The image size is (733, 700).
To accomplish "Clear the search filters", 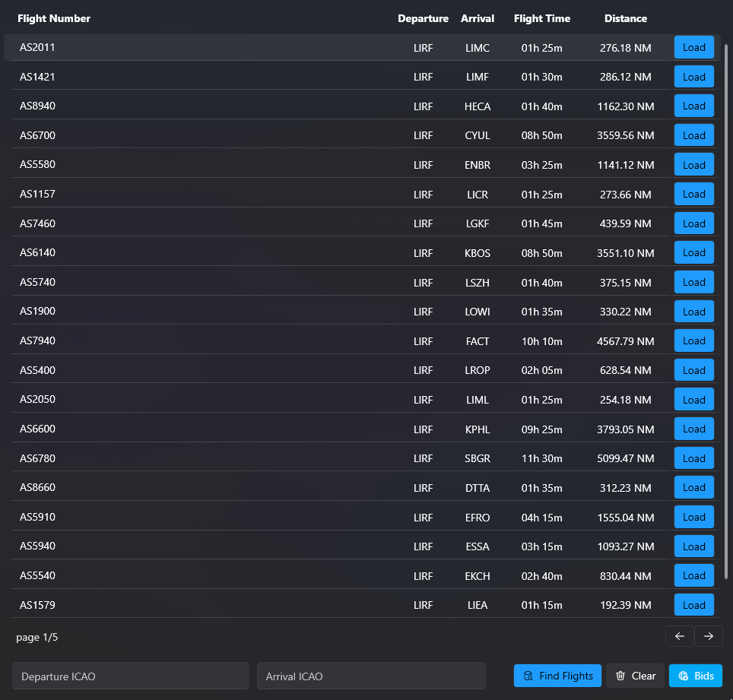I will (x=635, y=676).
